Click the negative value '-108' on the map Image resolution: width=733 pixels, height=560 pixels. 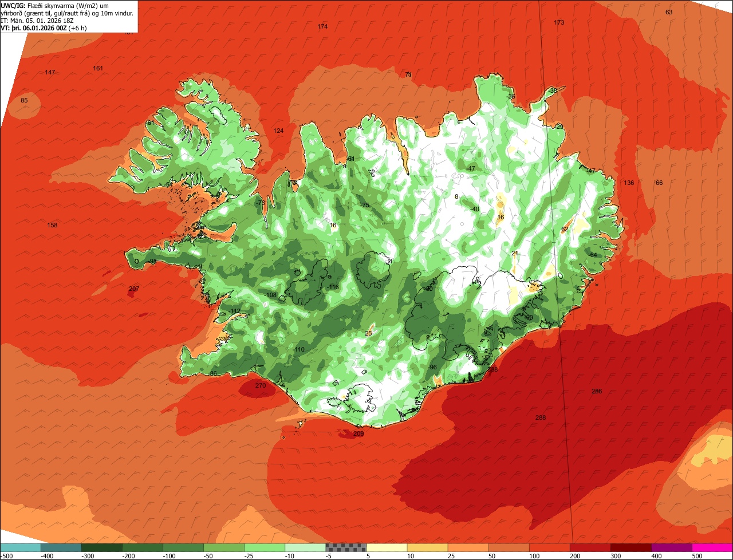[271, 295]
